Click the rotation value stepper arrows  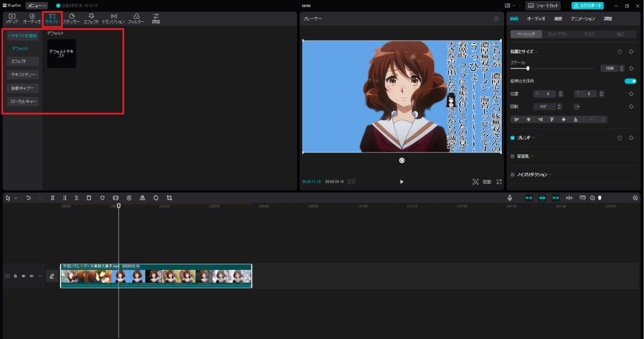tap(560, 107)
